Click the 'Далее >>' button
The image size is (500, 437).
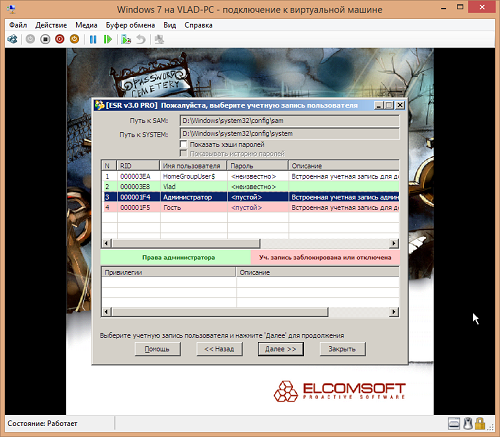click(x=280, y=349)
